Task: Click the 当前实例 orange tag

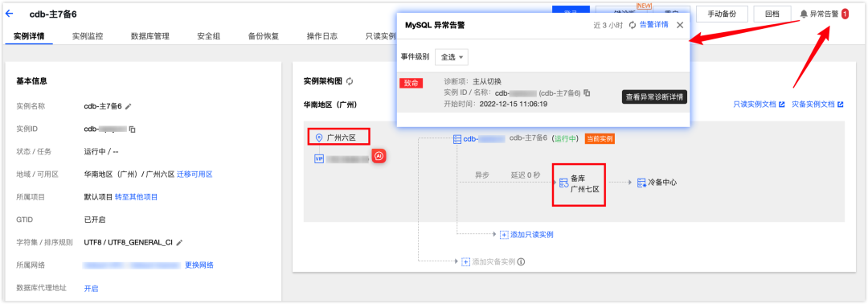Action: point(600,138)
